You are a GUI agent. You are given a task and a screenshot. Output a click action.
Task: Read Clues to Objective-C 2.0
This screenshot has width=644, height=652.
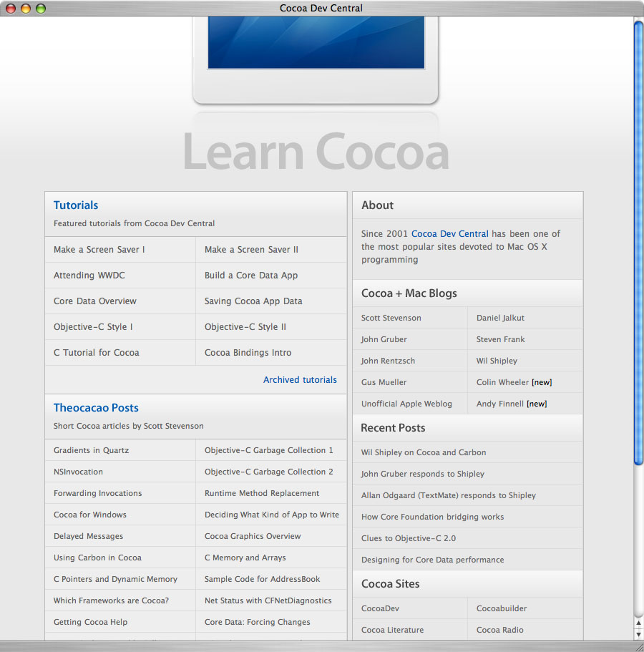point(409,538)
